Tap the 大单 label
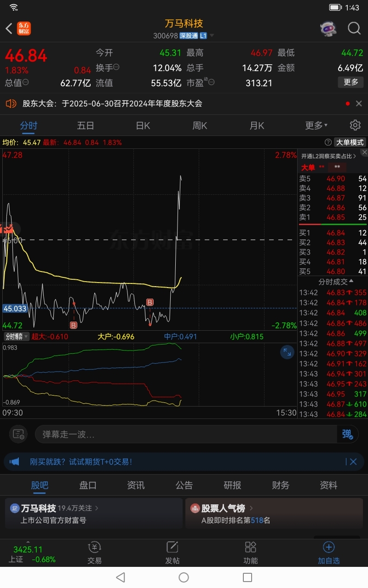 pos(308,167)
